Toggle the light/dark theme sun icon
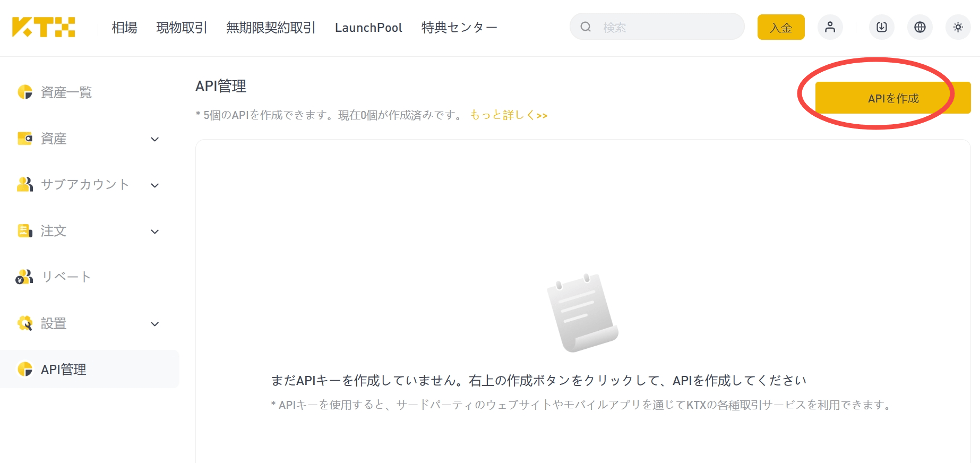 [958, 27]
